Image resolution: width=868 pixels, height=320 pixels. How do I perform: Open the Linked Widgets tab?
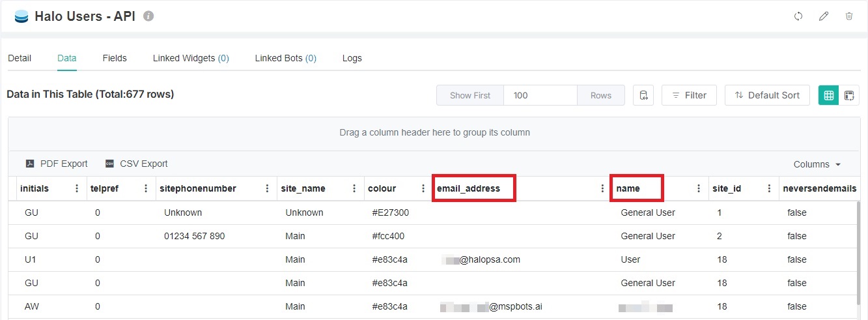point(191,58)
